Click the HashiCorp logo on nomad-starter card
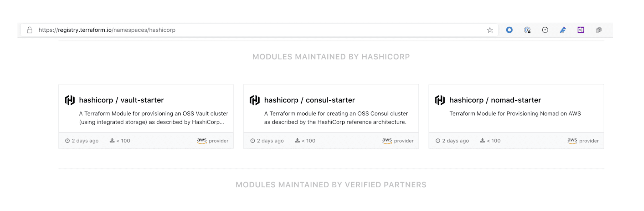The image size is (644, 211). pos(439,100)
